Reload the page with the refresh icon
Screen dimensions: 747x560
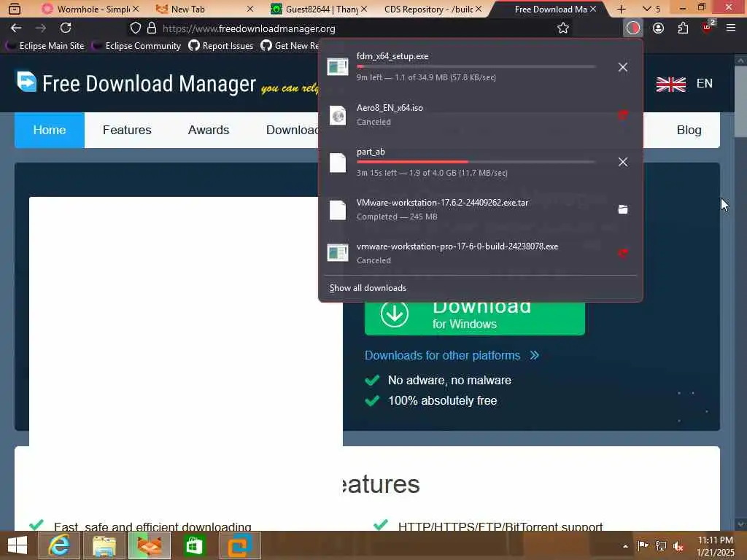click(66, 28)
